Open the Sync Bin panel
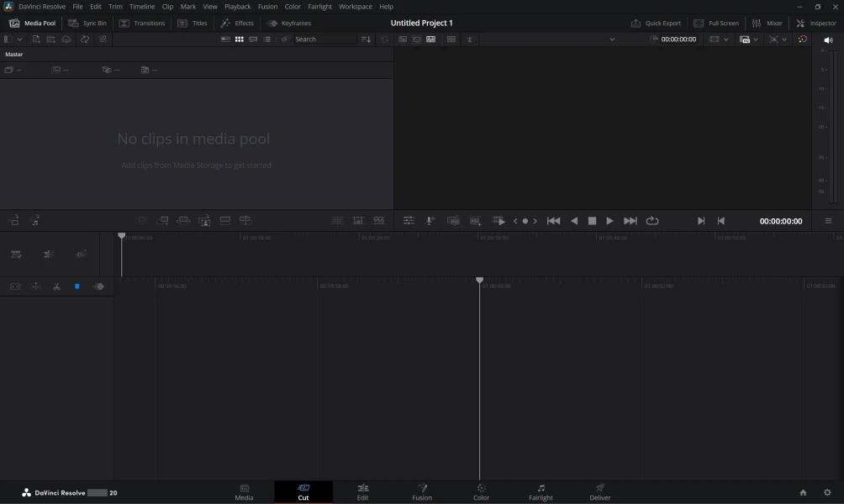Viewport: 844px width, 504px height. point(87,24)
